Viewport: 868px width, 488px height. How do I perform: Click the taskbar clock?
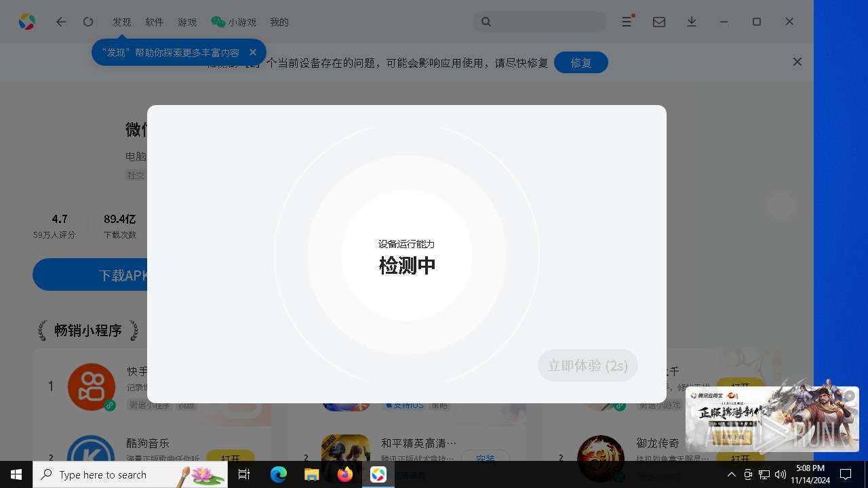coord(810,474)
